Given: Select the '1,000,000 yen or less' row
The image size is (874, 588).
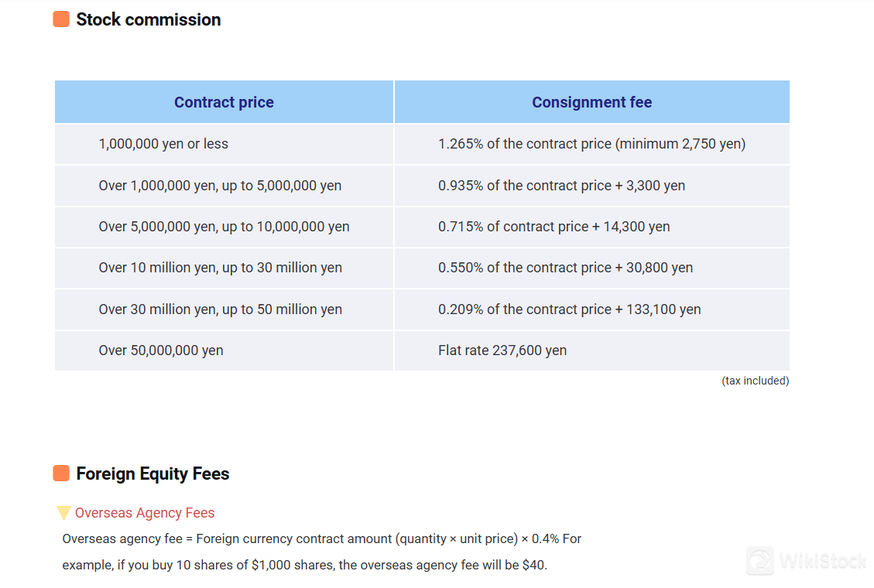Looking at the screenshot, I should (422, 144).
